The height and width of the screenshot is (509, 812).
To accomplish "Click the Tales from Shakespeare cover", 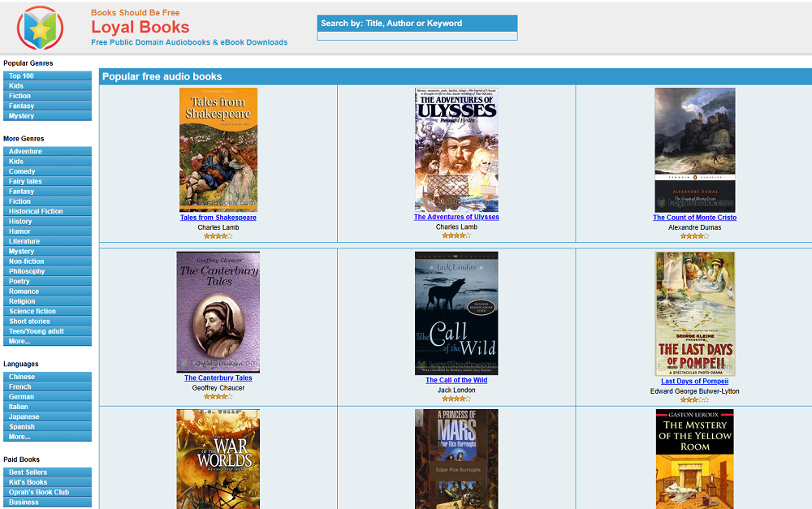I will (x=218, y=149).
